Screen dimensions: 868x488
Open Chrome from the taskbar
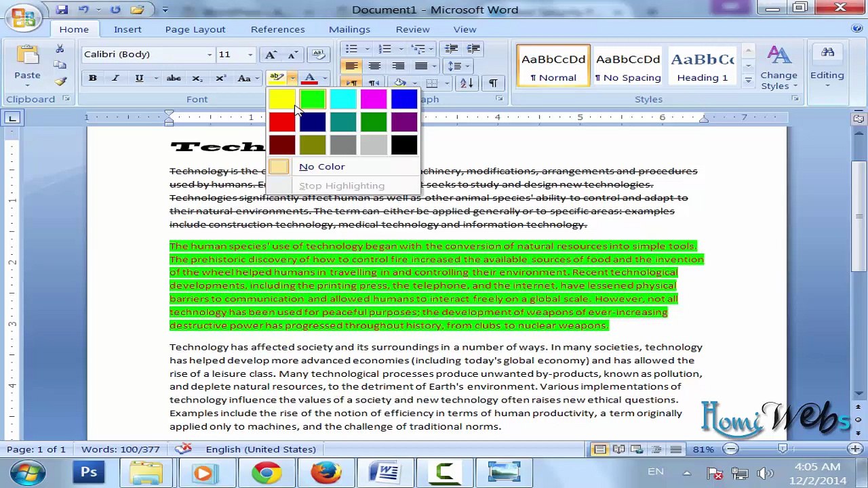(267, 472)
